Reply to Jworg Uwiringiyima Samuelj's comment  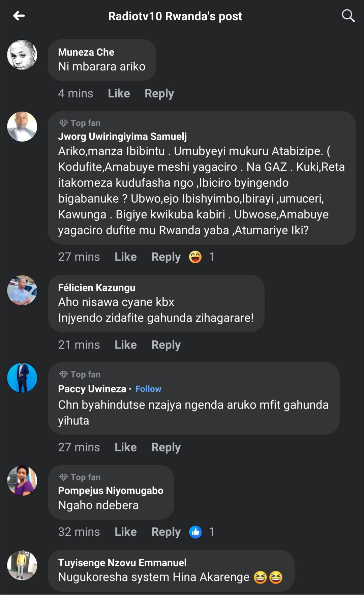[x=166, y=257]
